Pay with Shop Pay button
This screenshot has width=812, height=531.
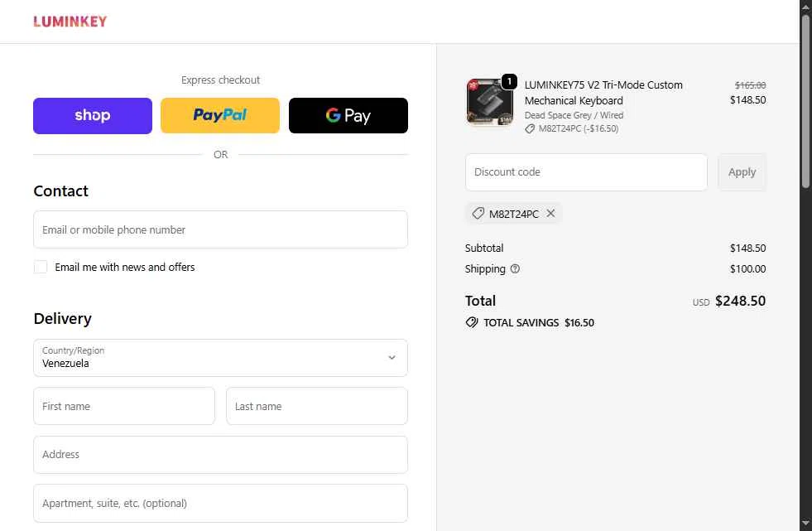click(93, 115)
